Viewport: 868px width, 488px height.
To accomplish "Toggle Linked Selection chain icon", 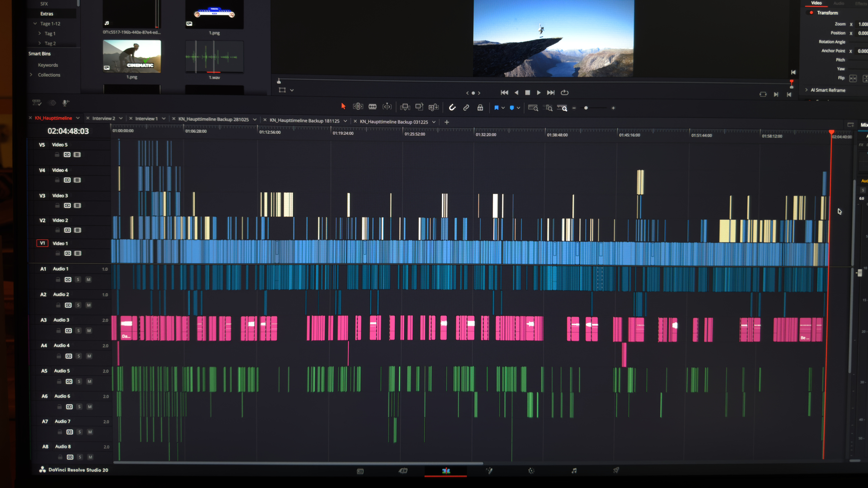I will 466,108.
